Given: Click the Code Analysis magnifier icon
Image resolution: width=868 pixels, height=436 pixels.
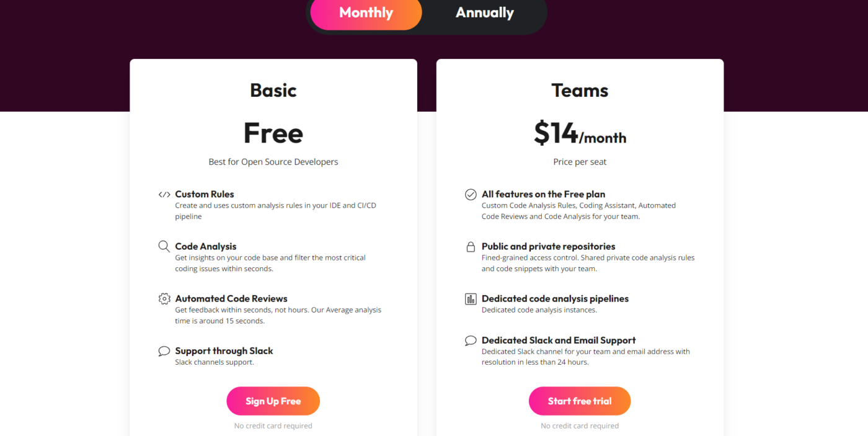Looking at the screenshot, I should pos(164,247).
